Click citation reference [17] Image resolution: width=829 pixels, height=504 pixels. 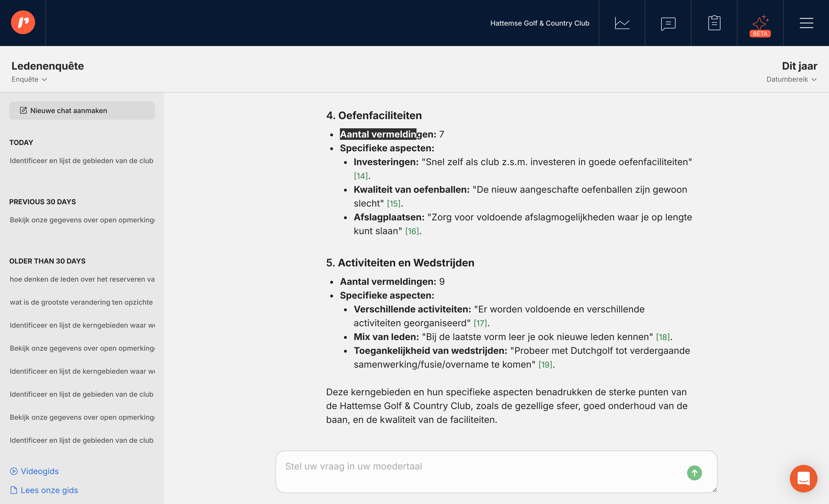[480, 323]
